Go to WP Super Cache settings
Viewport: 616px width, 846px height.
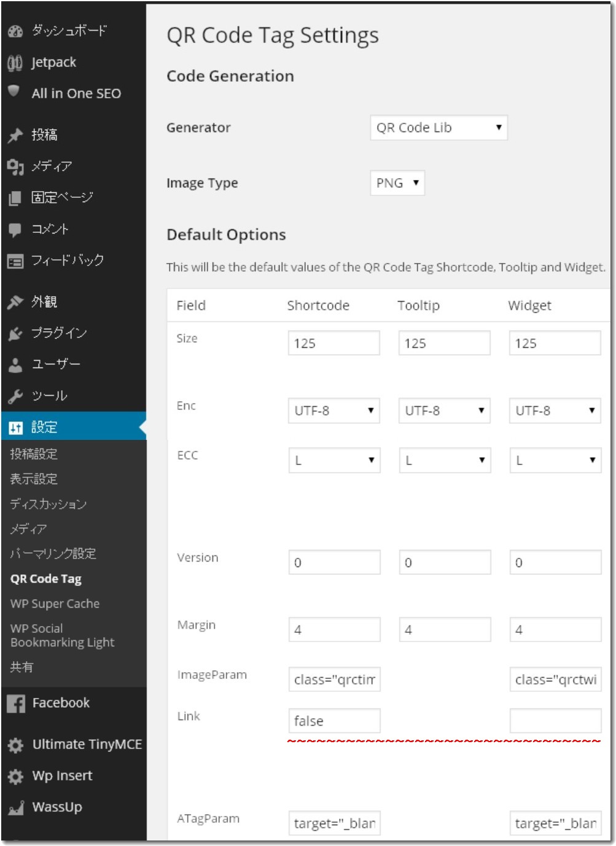coord(55,603)
